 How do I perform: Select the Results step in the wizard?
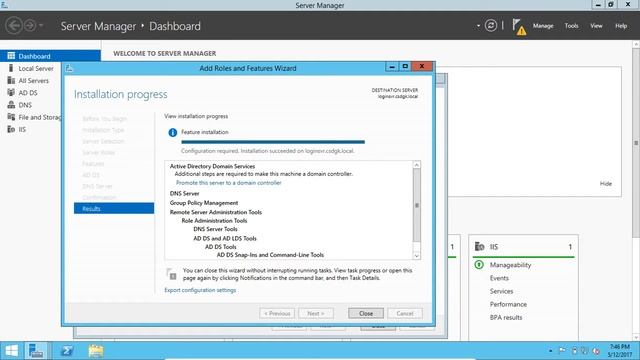114,208
